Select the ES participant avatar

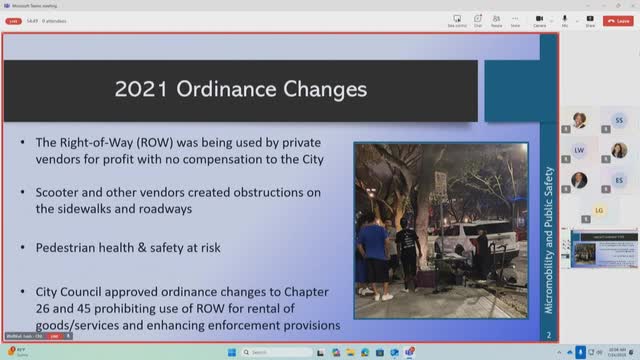coord(619,180)
